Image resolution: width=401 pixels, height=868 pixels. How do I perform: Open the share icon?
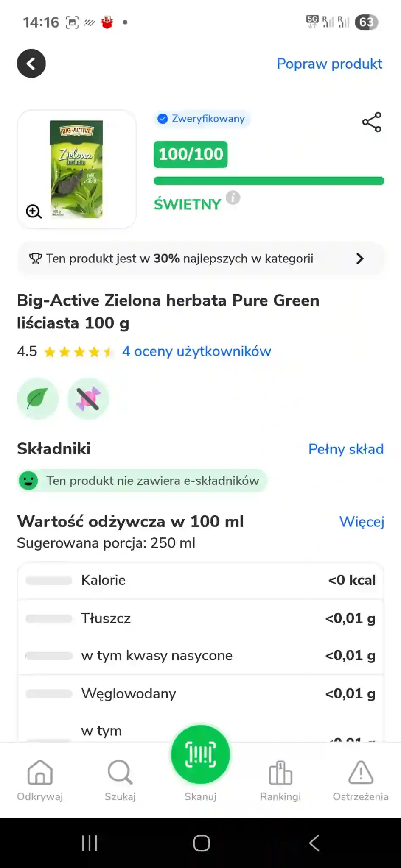point(372,122)
